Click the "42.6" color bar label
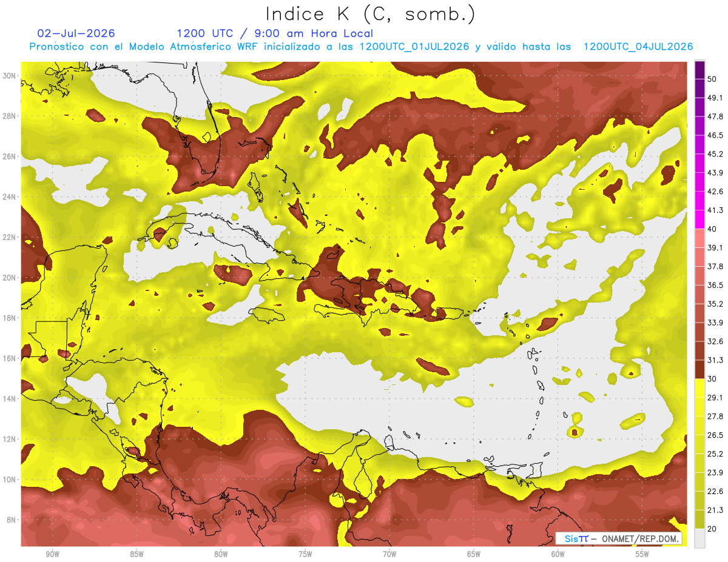Viewport: 728px width, 562px height. tap(715, 192)
